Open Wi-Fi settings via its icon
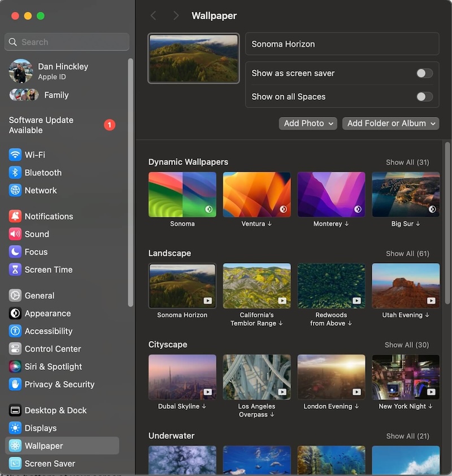Viewport: 452px width, 476px height. click(15, 155)
